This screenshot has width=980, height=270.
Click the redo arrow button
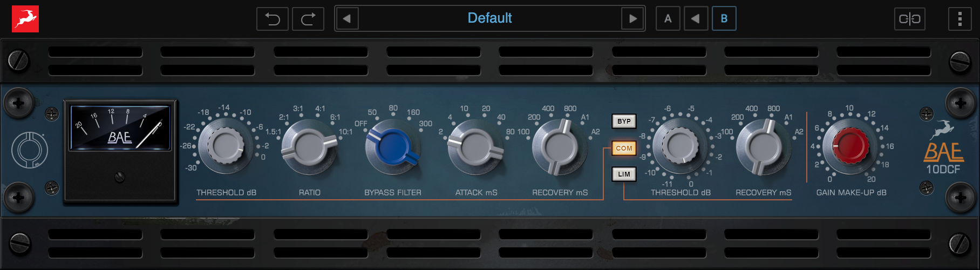click(x=308, y=19)
